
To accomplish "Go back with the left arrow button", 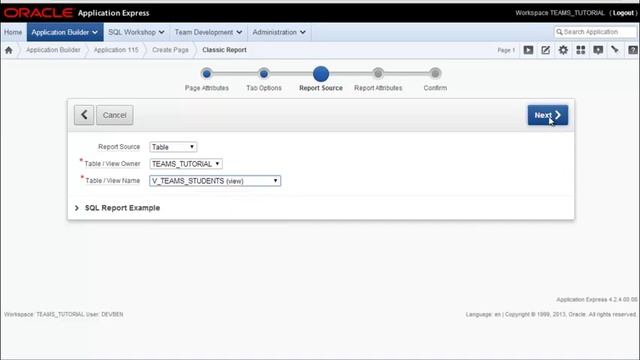I will (x=84, y=115).
